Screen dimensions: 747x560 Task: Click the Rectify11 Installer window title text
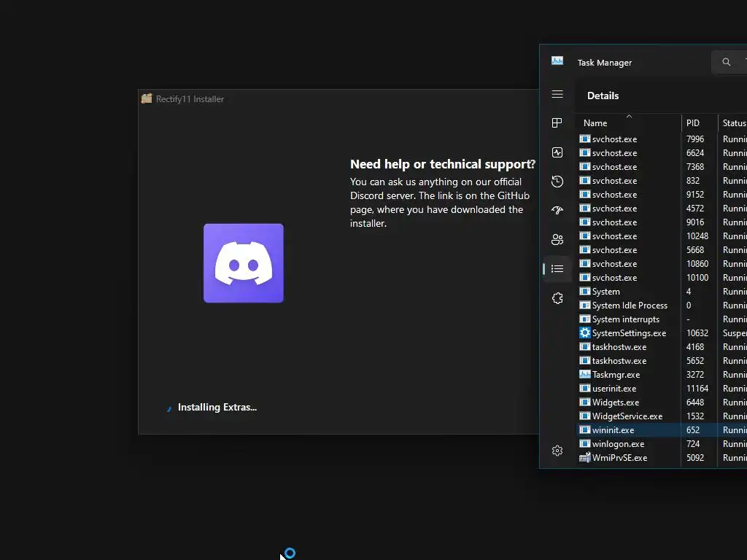[x=190, y=99]
